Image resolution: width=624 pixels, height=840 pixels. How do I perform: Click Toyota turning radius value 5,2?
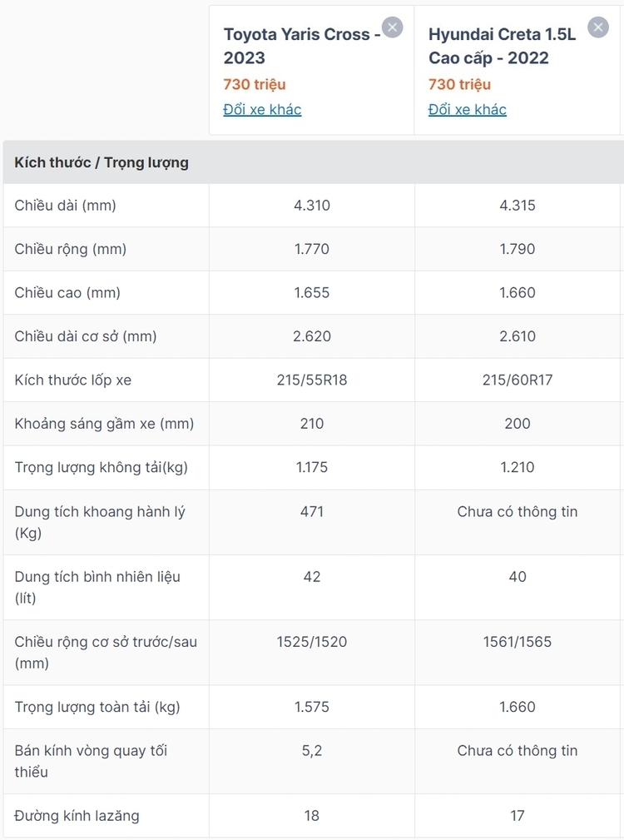(312, 751)
